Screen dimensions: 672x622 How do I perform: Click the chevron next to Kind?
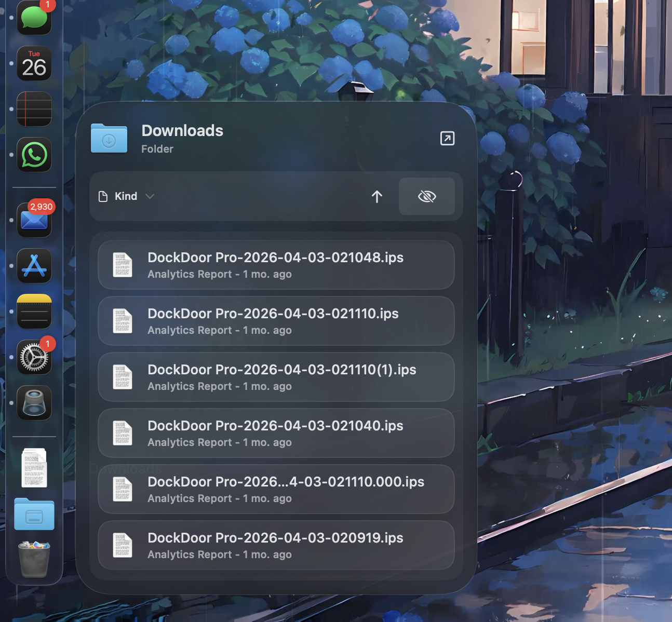pos(150,196)
